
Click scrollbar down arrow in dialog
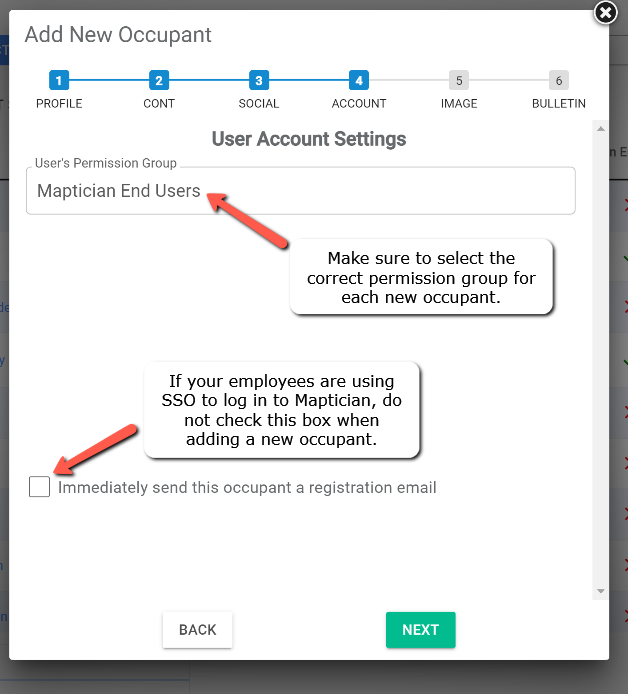click(601, 591)
